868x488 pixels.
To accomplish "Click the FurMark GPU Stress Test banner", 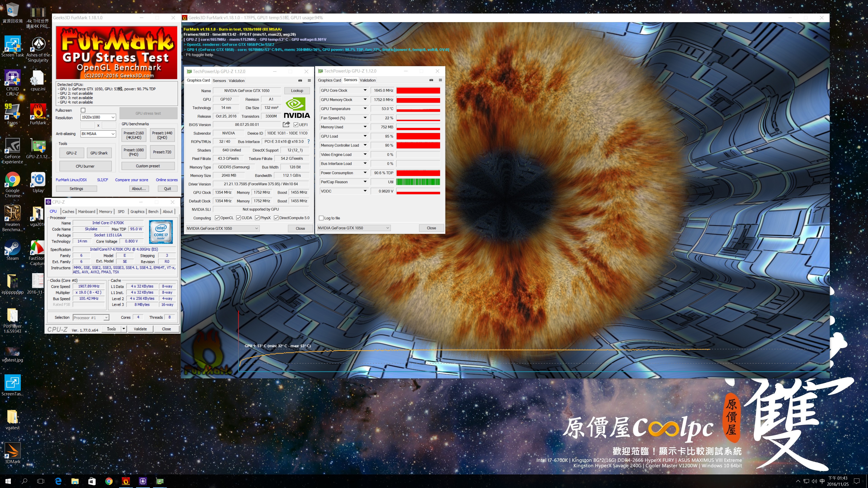I will [117, 53].
